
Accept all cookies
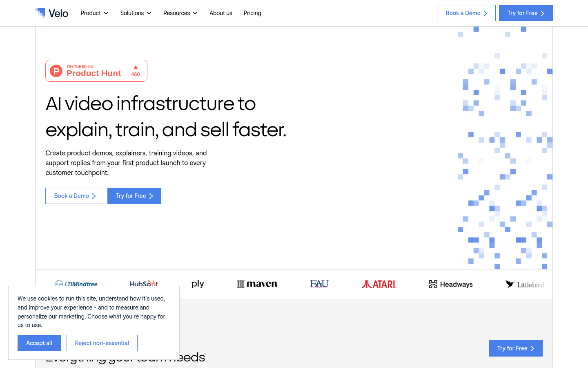[39, 343]
